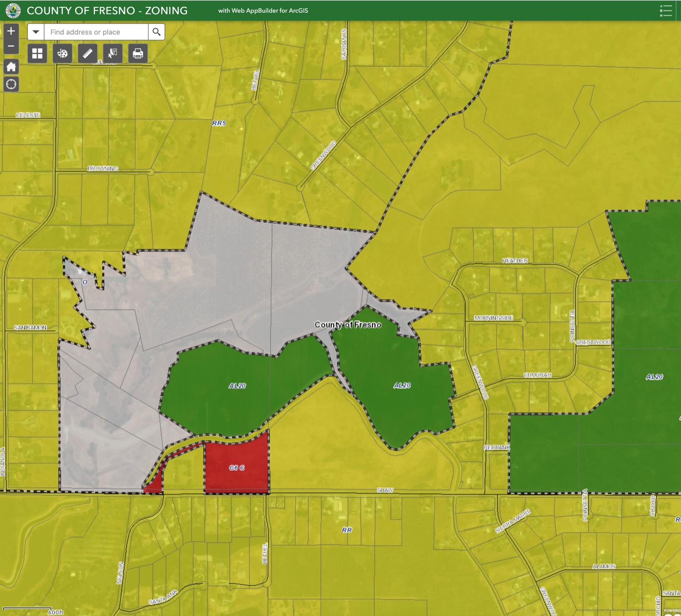The width and height of the screenshot is (681, 616).
Task: Expand the search source dropdown arrow
Action: point(36,32)
